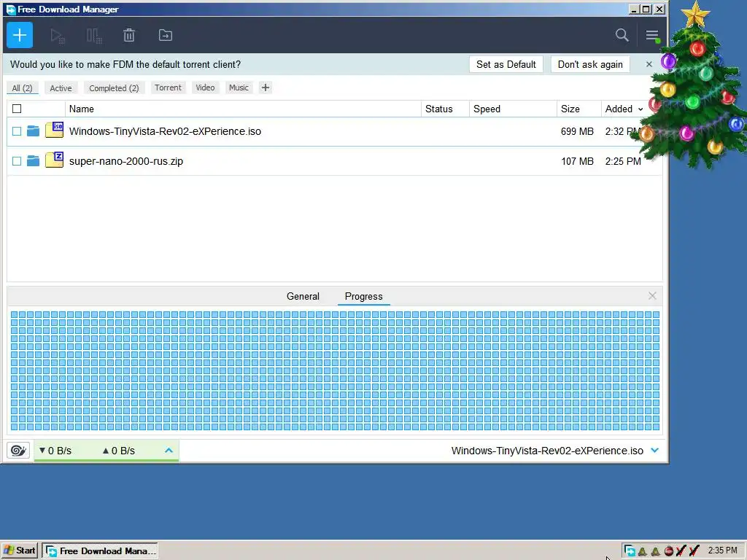The width and height of the screenshot is (747, 560).
Task: Check the Windows-TinyVista-Rev02 row checkbox
Action: tap(17, 131)
